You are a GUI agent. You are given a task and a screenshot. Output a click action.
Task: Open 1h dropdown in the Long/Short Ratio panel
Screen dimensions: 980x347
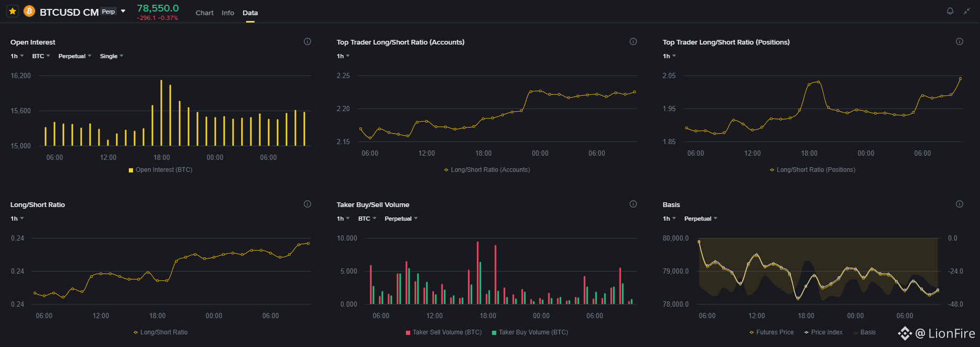click(x=17, y=219)
